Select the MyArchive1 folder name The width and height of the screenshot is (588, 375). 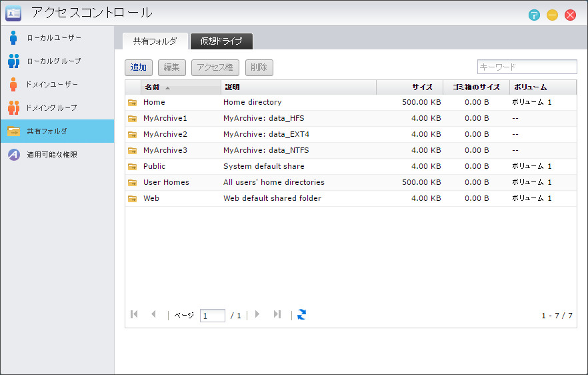(165, 118)
